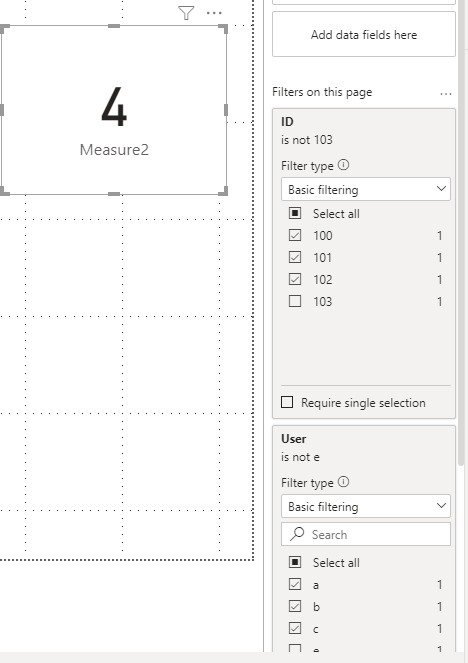The height and width of the screenshot is (663, 468).
Task: Click the User filter Search field
Action: click(366, 534)
